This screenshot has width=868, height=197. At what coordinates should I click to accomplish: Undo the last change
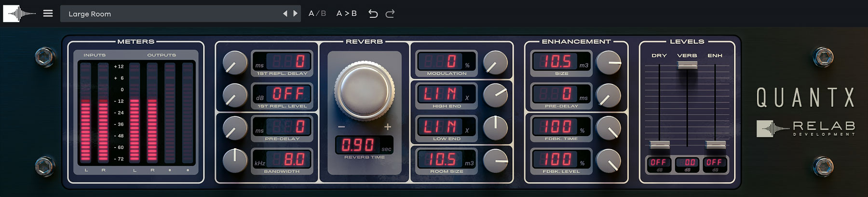coord(373,14)
